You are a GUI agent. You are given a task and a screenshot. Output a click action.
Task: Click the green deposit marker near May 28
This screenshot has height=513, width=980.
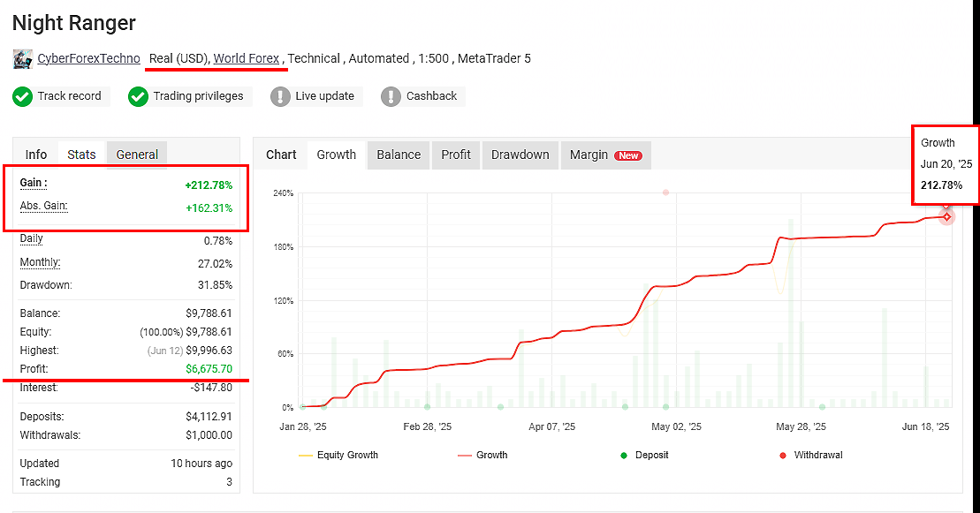[822, 407]
